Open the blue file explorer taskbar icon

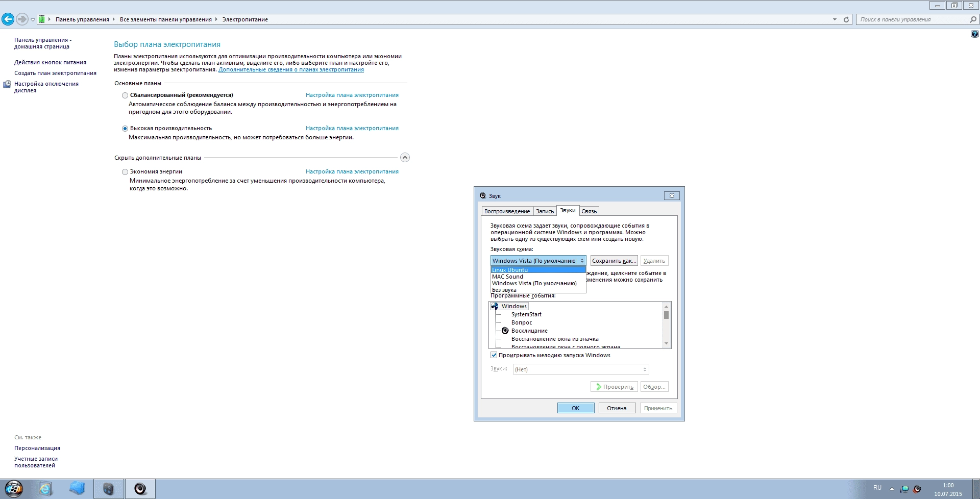pos(77,489)
